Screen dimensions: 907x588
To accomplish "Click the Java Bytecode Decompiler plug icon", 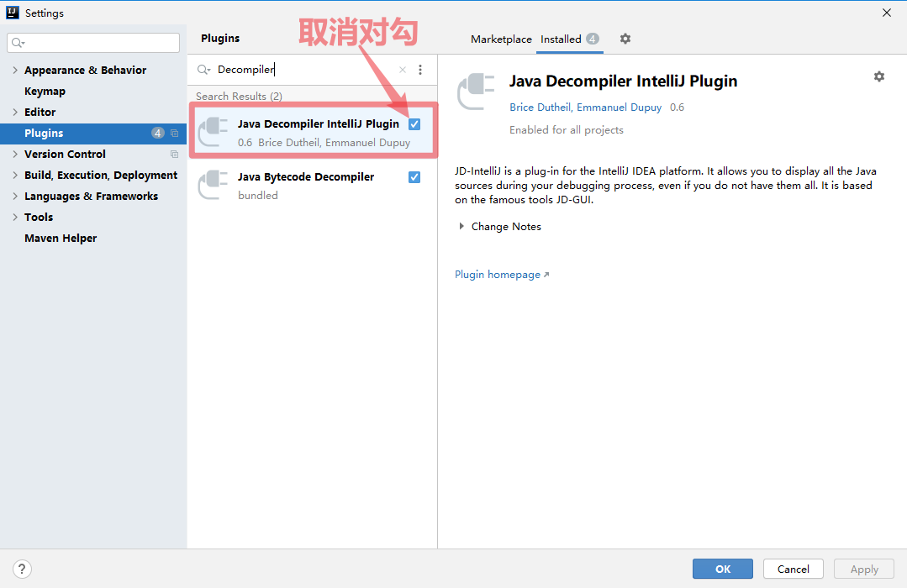I will tap(213, 185).
